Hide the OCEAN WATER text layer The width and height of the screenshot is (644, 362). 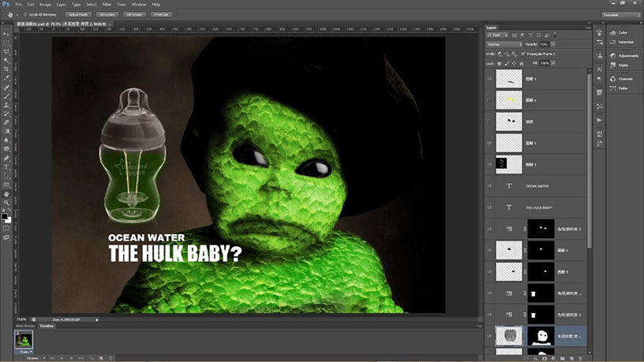489,186
